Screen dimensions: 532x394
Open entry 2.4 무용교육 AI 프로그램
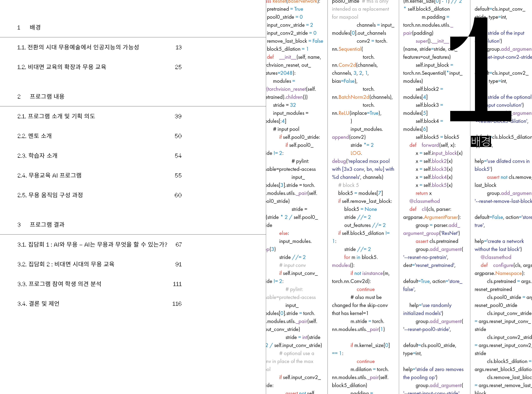pyautogui.click(x=49, y=176)
